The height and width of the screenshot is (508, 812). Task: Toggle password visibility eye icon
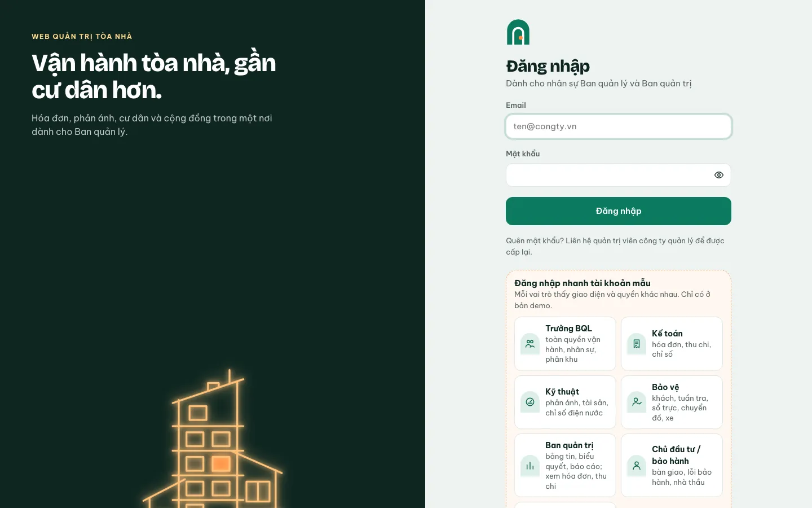click(718, 175)
